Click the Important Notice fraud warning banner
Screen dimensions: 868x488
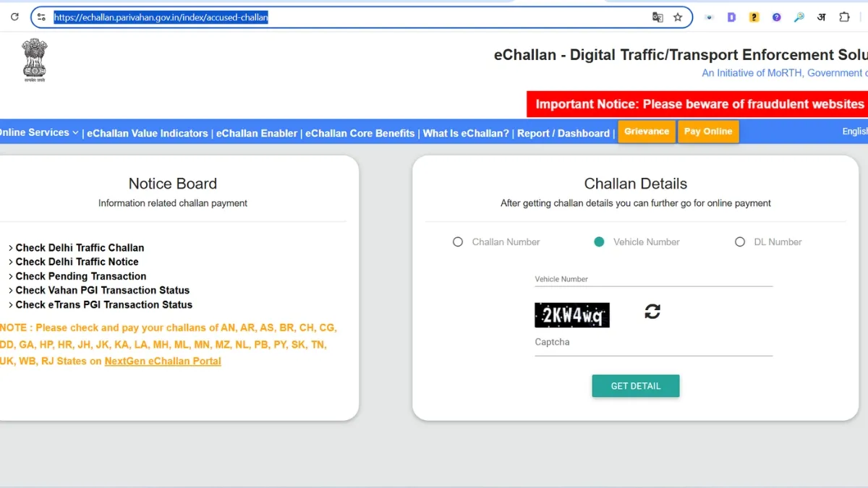[x=697, y=104]
